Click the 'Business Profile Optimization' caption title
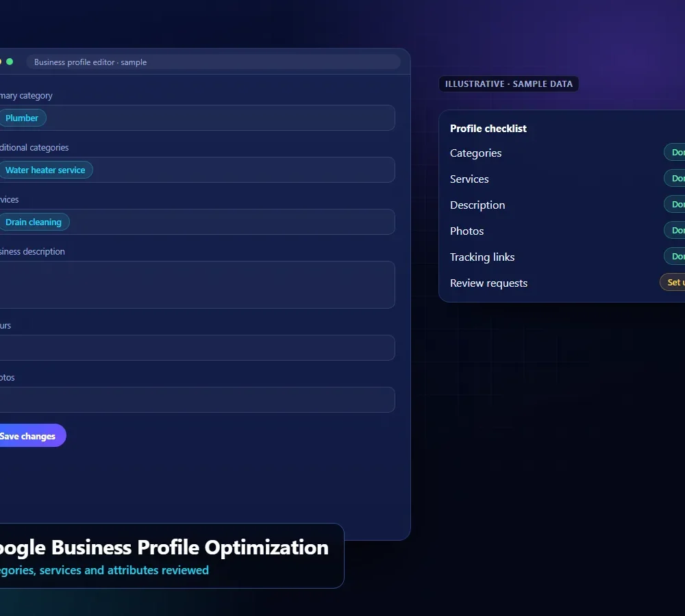 (190, 548)
